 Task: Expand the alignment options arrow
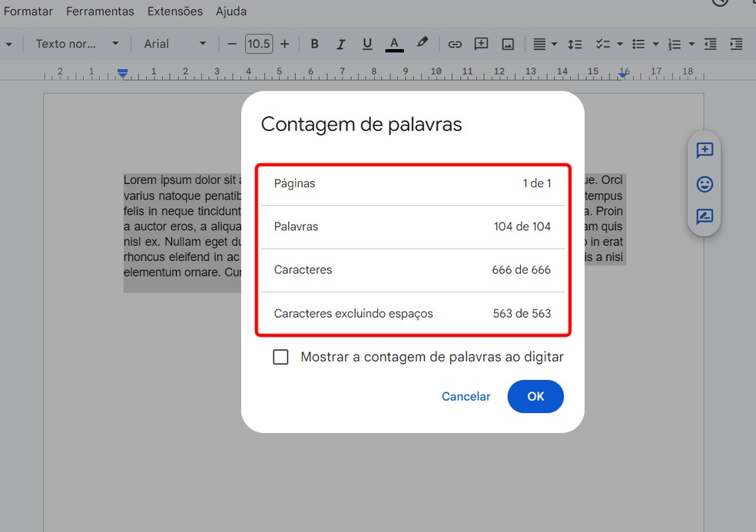click(554, 45)
